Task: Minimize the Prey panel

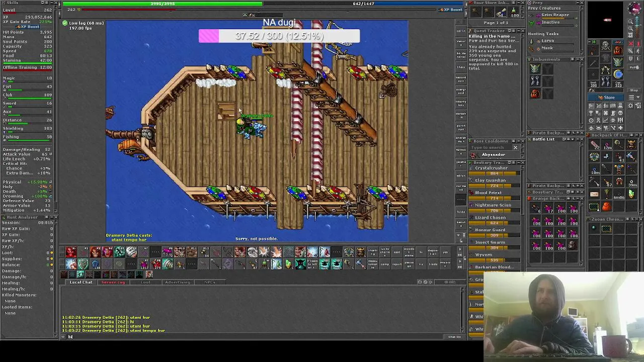Action: click(x=578, y=3)
